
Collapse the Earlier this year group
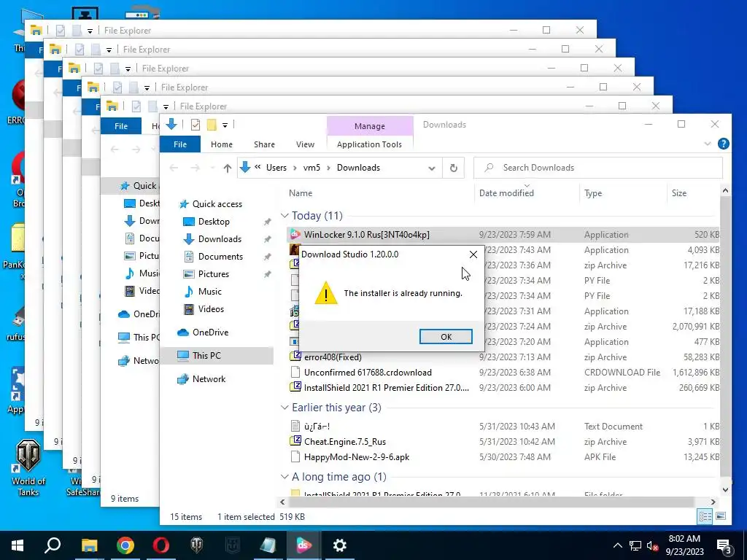(x=285, y=408)
